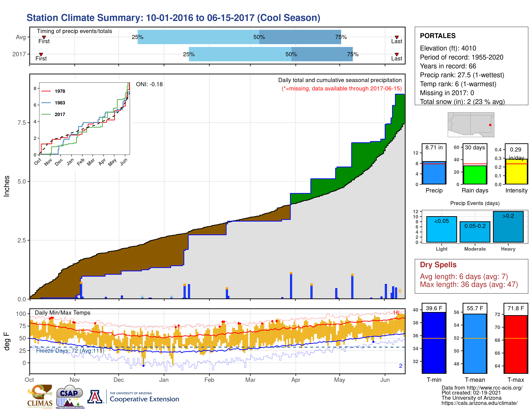Click the green Rain days bar
This screenshot has width=532, height=411.
[x=475, y=175]
